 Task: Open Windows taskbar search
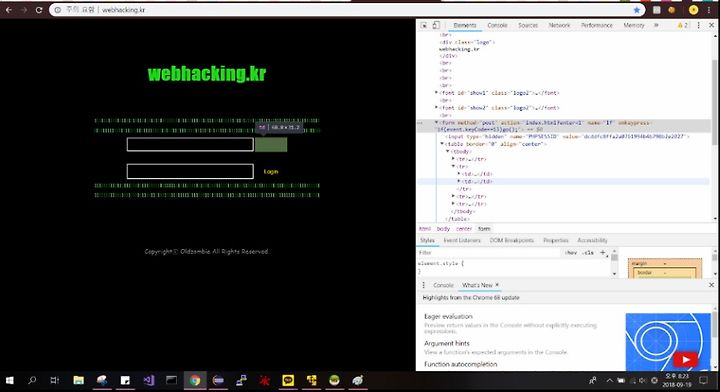coord(32,380)
